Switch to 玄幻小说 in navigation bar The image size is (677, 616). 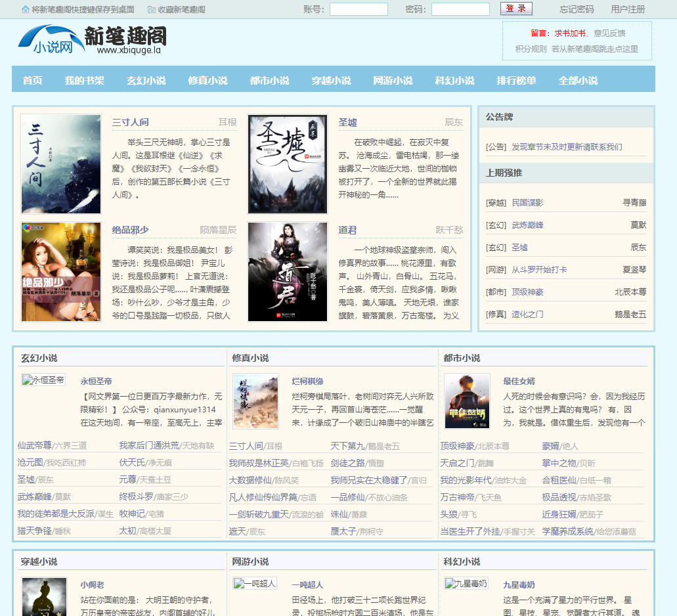click(x=146, y=81)
